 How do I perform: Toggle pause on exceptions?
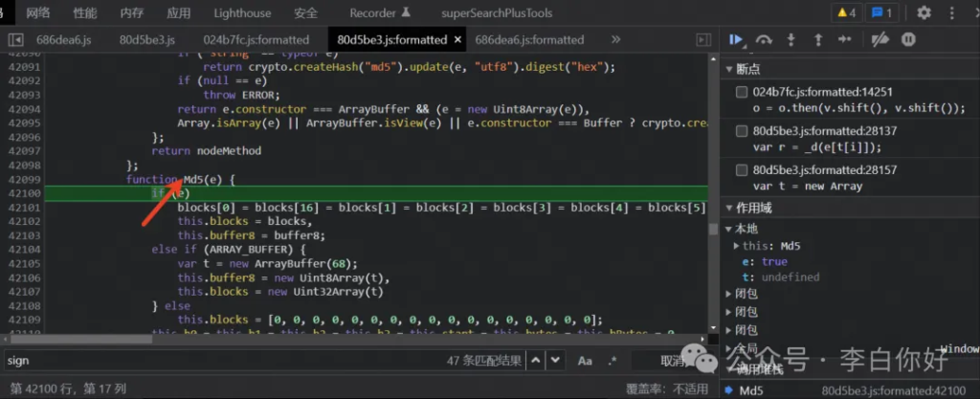pos(908,39)
